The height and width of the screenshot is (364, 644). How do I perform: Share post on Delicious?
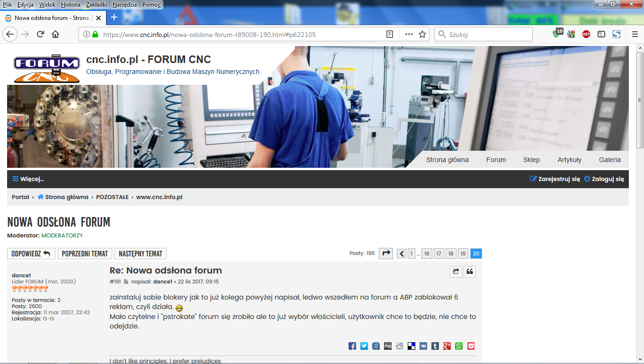(x=411, y=346)
